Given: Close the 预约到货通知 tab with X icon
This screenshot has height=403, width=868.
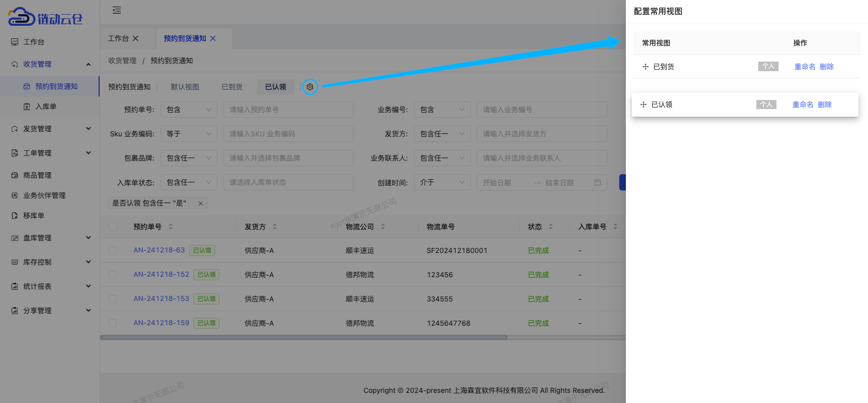Looking at the screenshot, I should tap(213, 38).
